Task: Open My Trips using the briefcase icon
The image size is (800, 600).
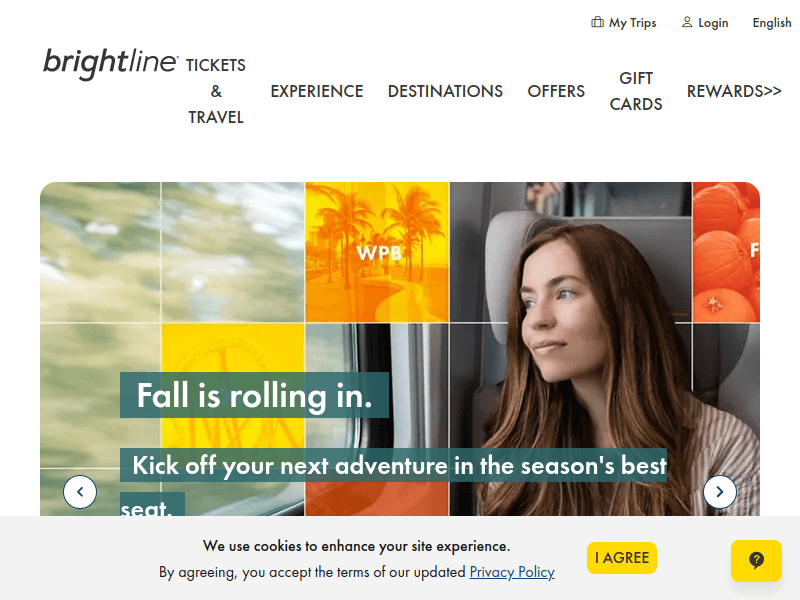Action: (x=596, y=21)
